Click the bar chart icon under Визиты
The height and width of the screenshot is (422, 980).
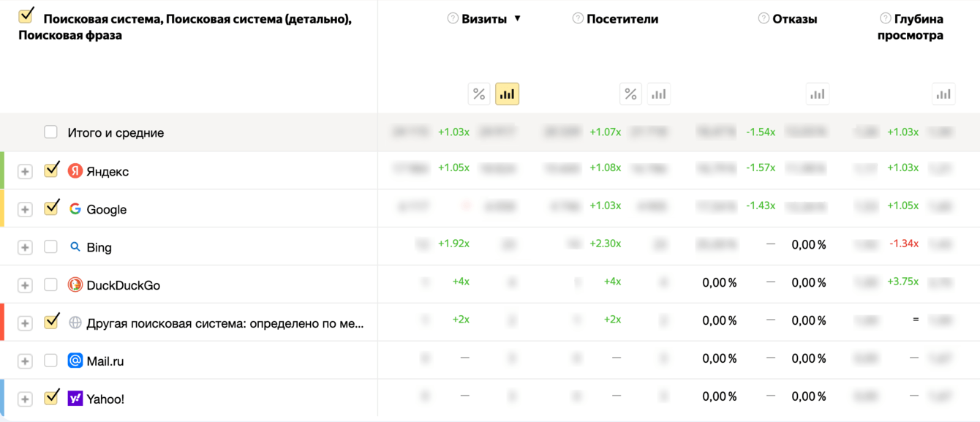coord(507,94)
